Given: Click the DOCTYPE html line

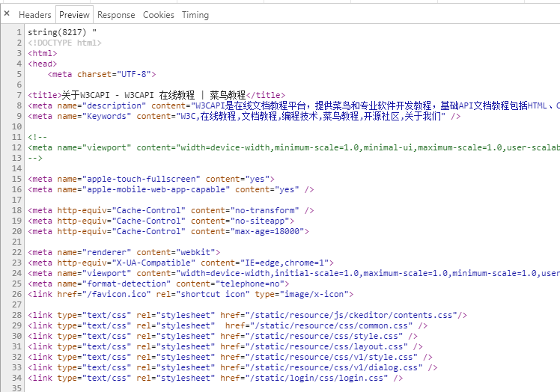Looking at the screenshot, I should (x=64, y=43).
